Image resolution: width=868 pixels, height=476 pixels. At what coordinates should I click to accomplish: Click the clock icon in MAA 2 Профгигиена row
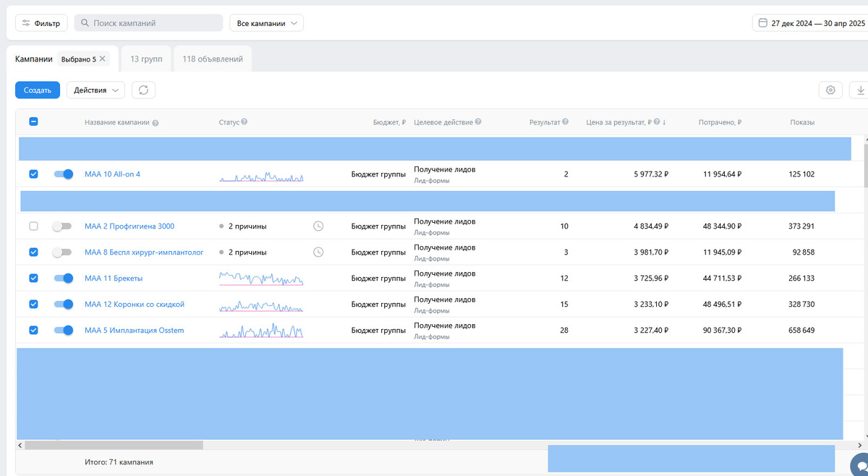click(318, 226)
